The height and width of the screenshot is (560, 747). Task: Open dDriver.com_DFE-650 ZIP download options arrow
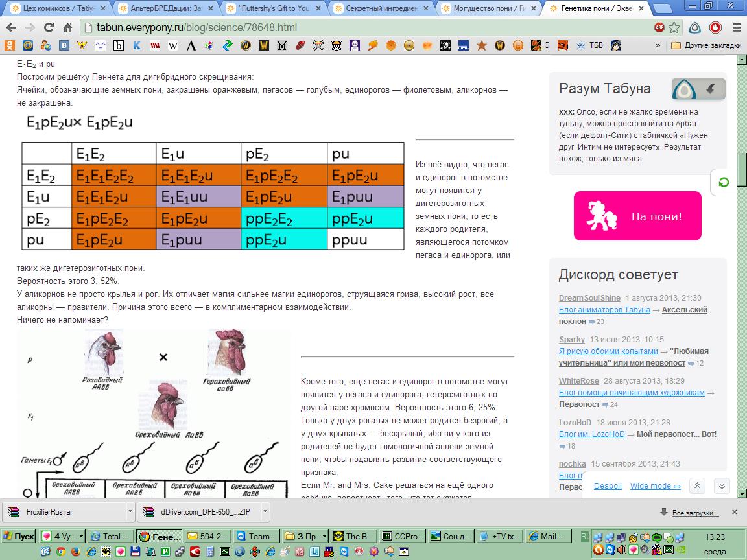(x=265, y=512)
